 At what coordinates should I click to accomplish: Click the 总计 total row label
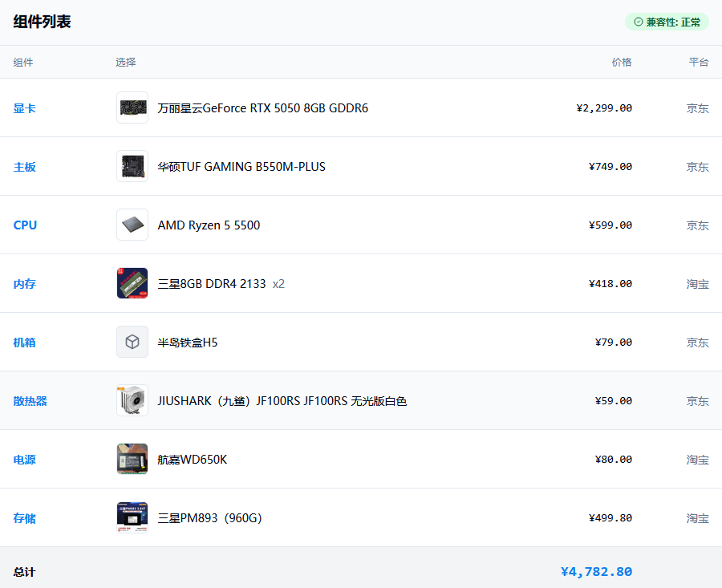click(x=24, y=572)
